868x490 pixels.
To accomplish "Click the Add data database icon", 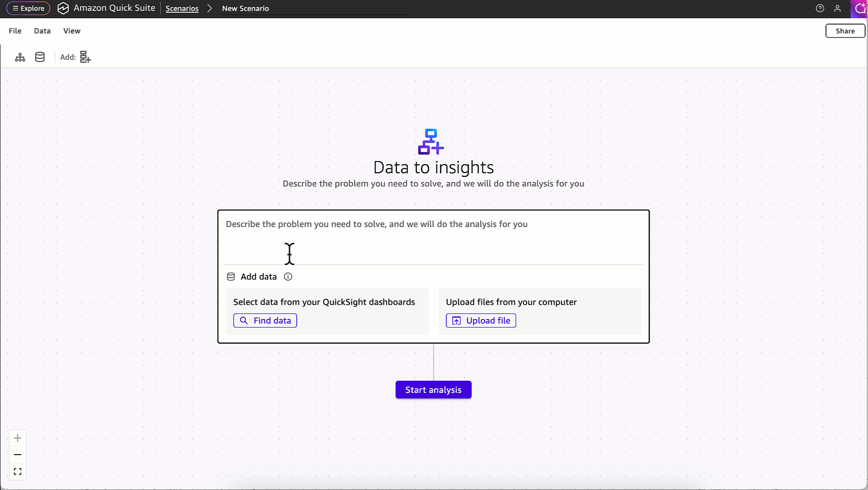I will coord(231,276).
